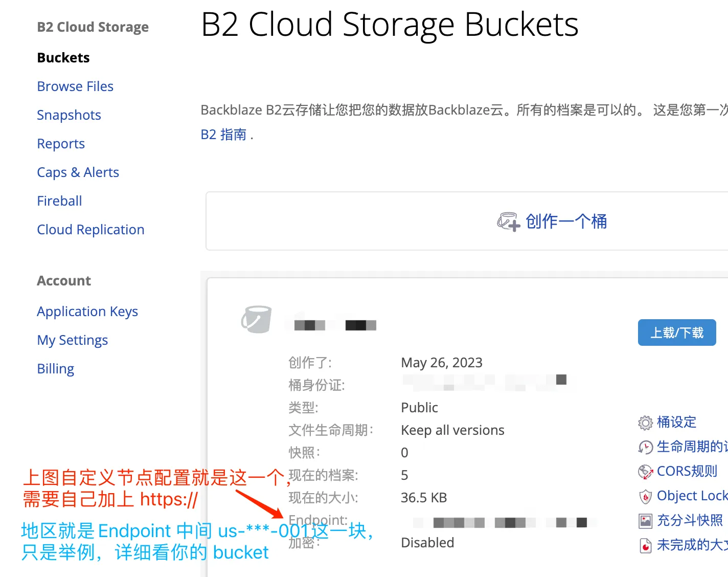This screenshot has width=728, height=577.
Task: Click the 创作了 created label
Action: coord(310,363)
